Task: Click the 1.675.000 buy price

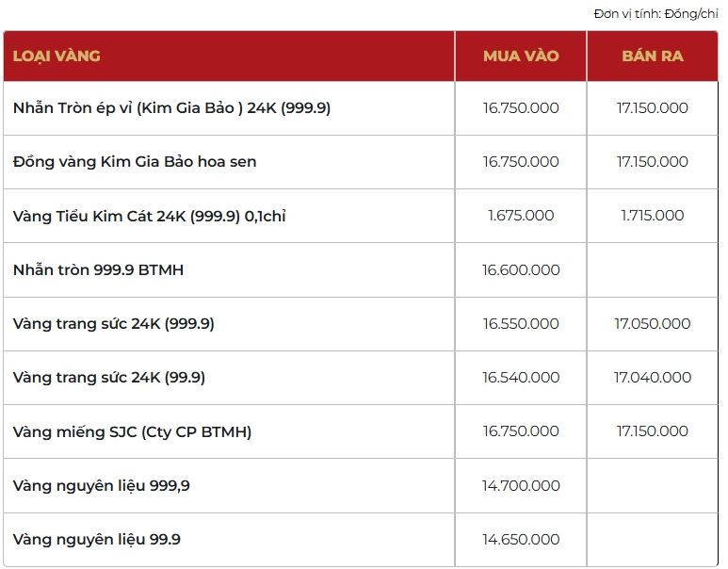Action: [x=521, y=216]
